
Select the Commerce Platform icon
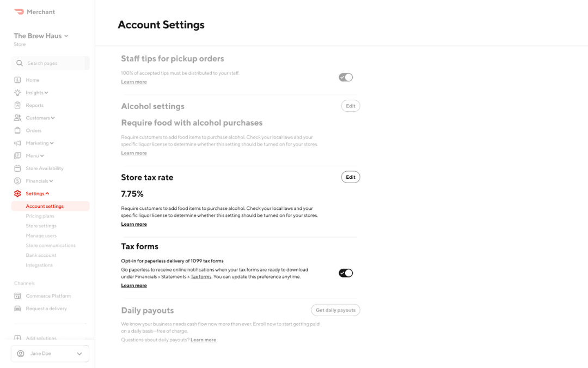18,295
